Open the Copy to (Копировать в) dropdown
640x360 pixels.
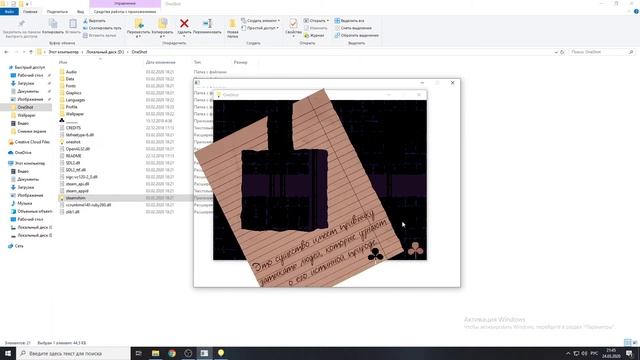(x=162, y=37)
